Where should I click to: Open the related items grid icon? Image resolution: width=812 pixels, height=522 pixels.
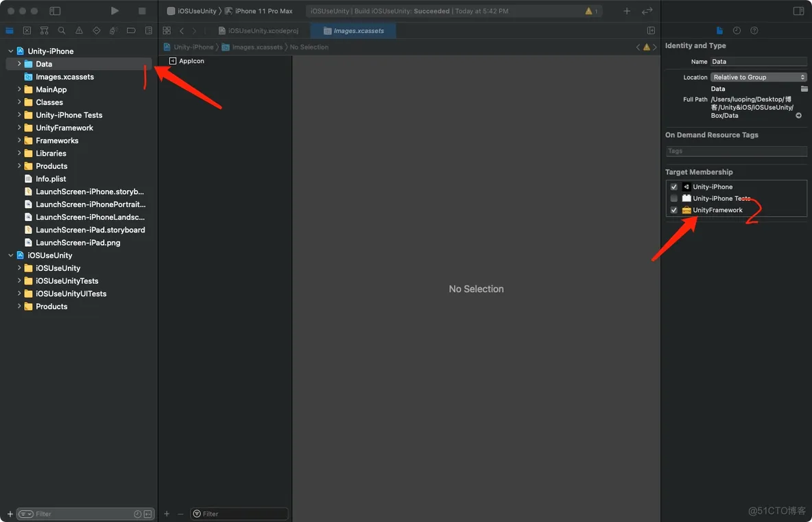[167, 31]
